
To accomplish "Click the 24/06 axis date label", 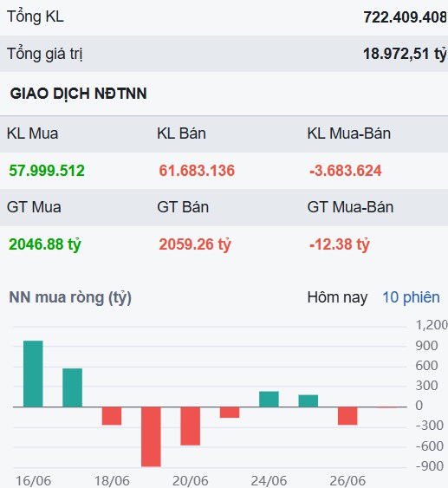I will (x=269, y=481).
